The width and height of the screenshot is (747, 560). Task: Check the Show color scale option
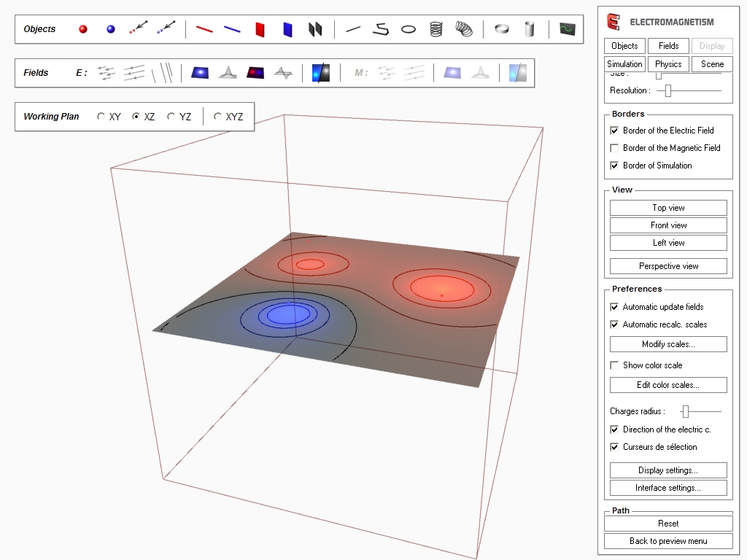tap(614, 365)
